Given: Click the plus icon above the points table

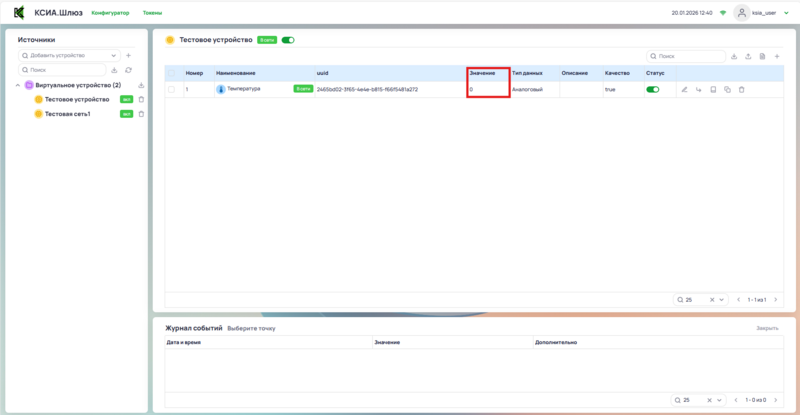Looking at the screenshot, I should click(x=777, y=56).
